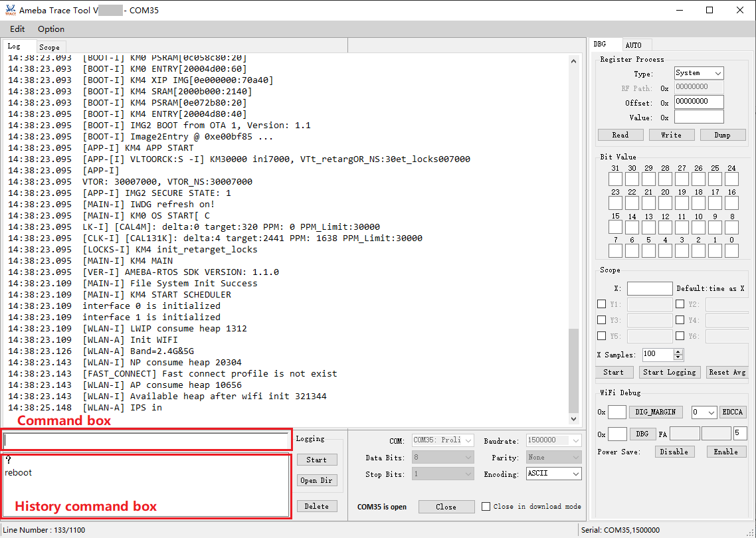This screenshot has height=538, width=756.
Task: Switch to the AUTO tab
Action: tap(633, 45)
